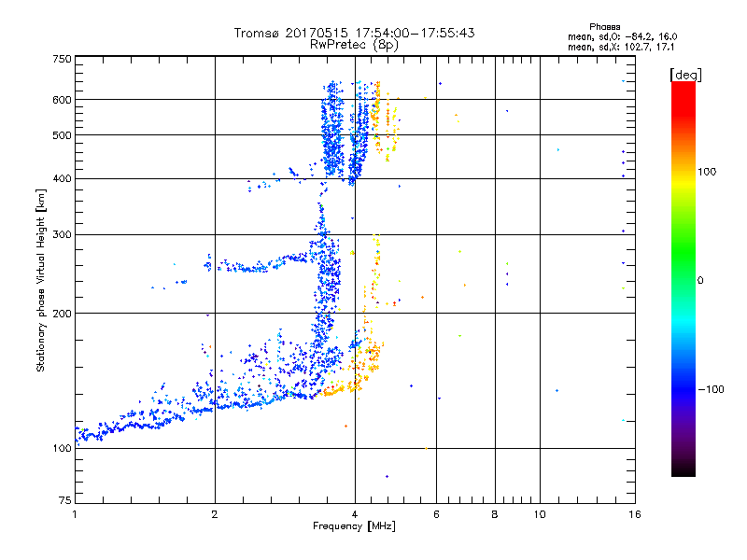This screenshot has width=747, height=560.
Task: Click the '[deg]' colorbar unit label
Action: [685, 75]
